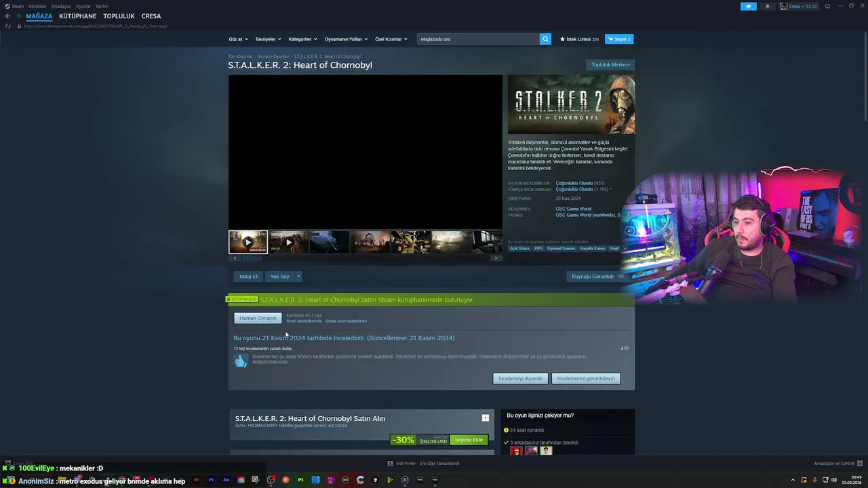
Task: Open the Yardım menu
Action: (102, 6)
